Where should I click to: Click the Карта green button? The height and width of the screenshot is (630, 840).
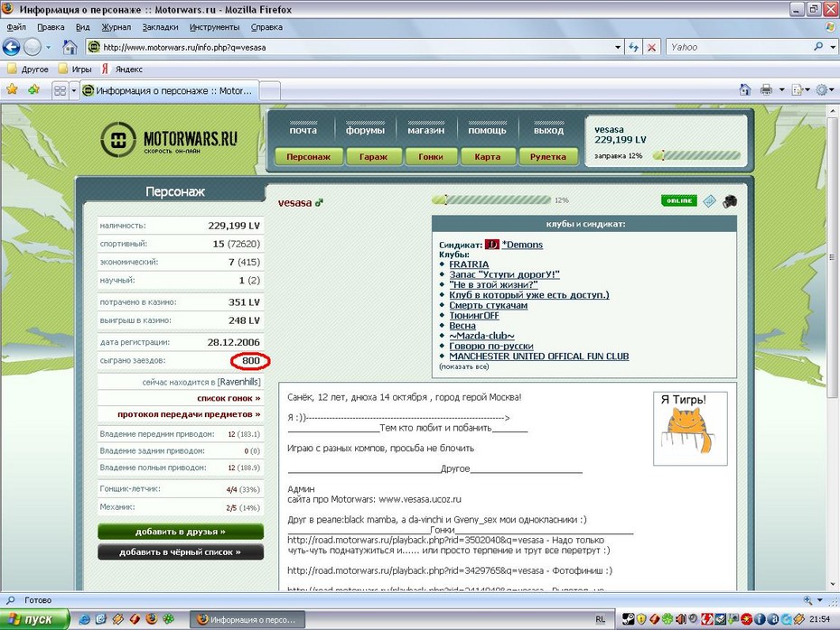point(488,157)
